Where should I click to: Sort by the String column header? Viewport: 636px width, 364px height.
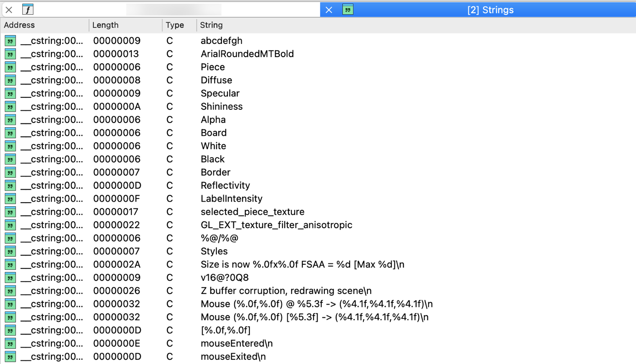pyautogui.click(x=211, y=25)
